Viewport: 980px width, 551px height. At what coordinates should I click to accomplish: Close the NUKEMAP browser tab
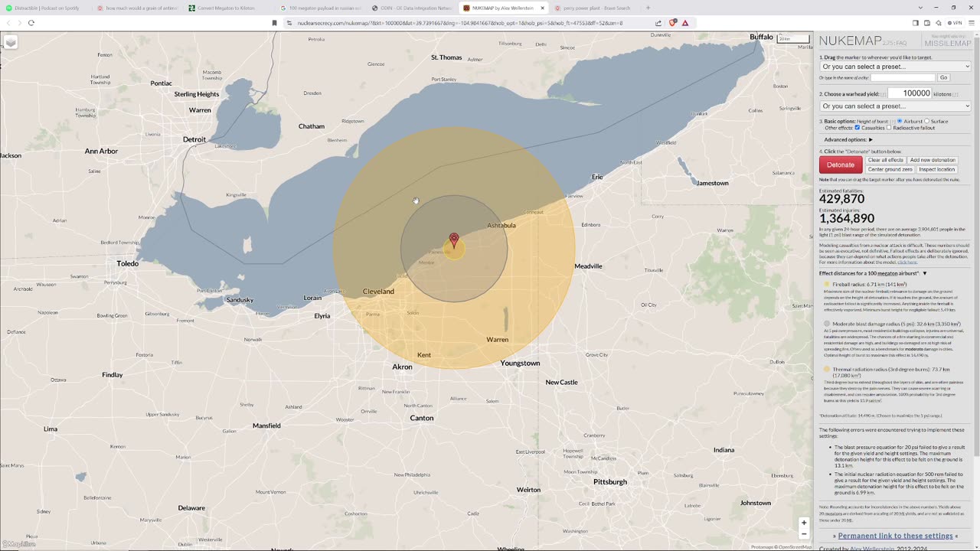pos(542,8)
